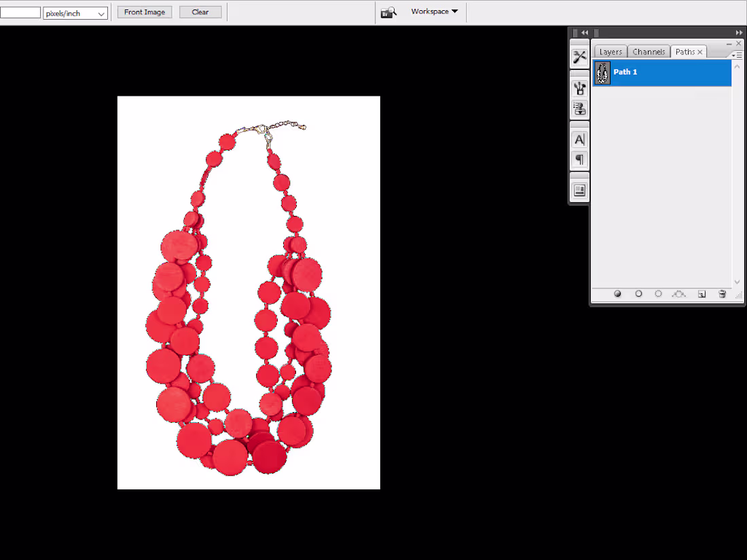Screen dimensions: 747x560
Task: Stroke the path with brush icon
Action: tap(638, 294)
